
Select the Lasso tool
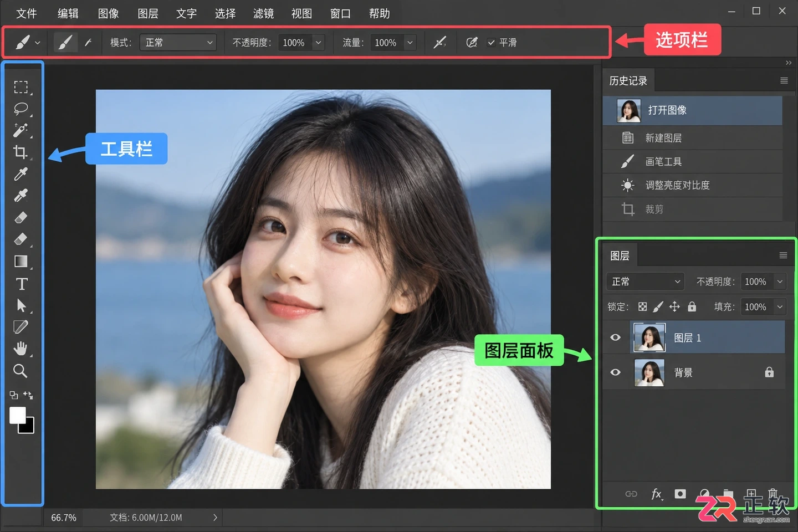(x=21, y=108)
